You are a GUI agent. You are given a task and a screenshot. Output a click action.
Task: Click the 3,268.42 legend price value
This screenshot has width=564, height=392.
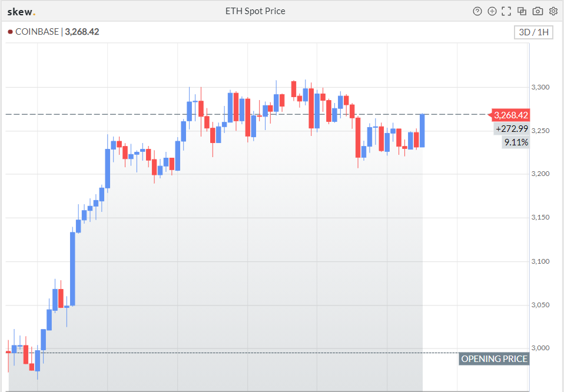click(x=82, y=32)
